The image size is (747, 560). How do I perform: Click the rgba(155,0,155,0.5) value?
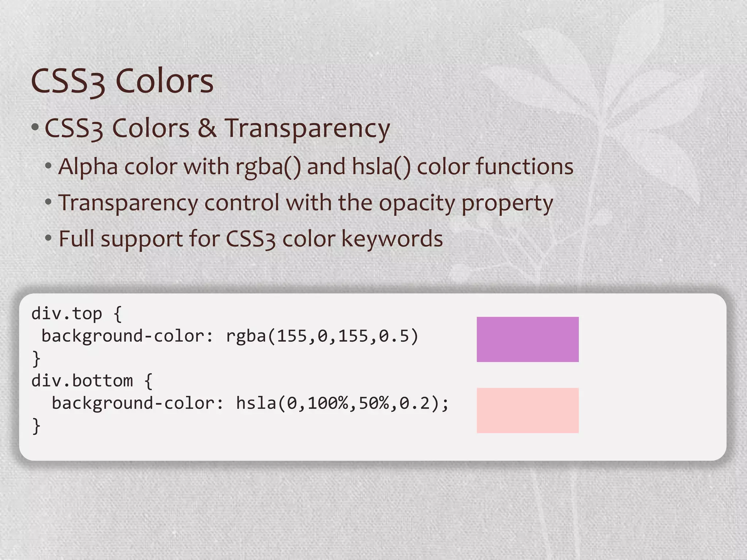pos(322,336)
